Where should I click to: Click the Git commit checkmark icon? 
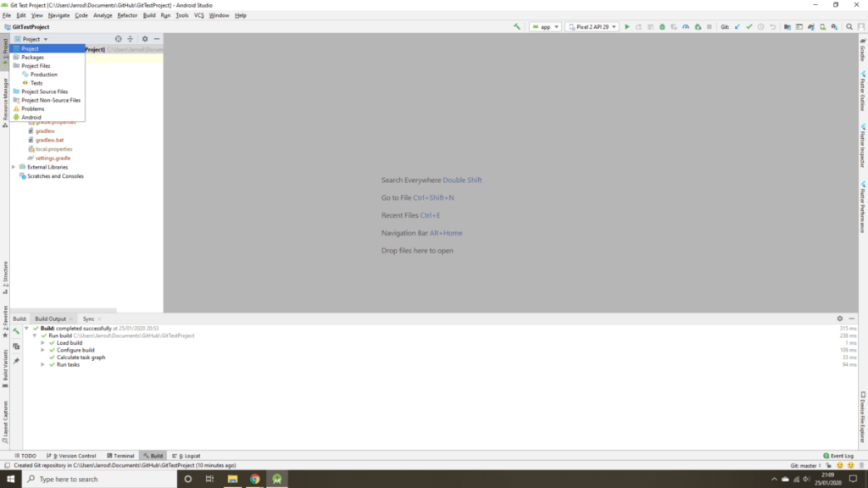click(749, 27)
